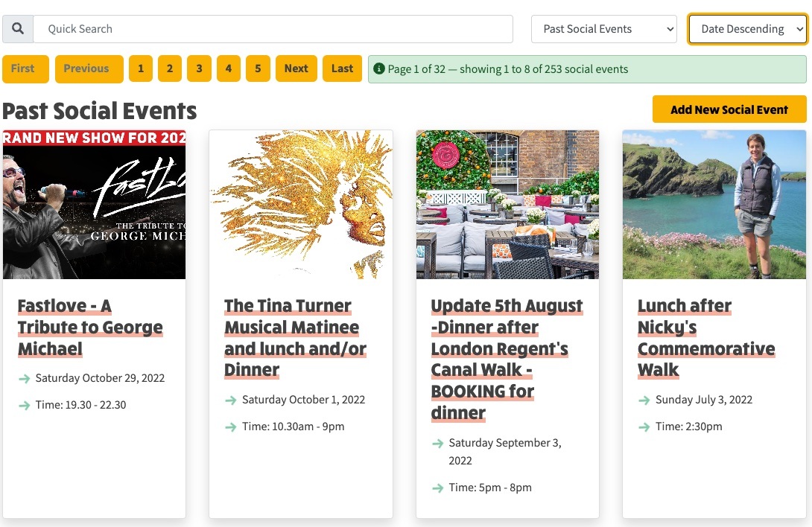
Task: Select the text Saturday September 3, 2022
Action: [505, 451]
